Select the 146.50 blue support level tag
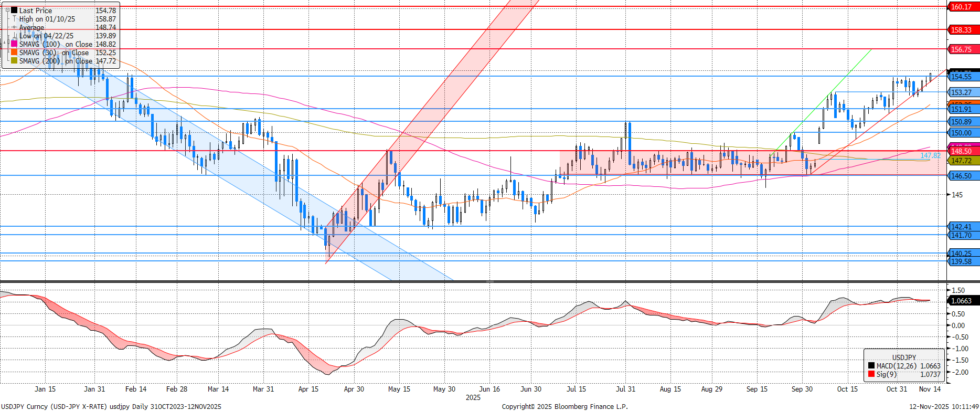980x411 pixels. tap(963, 176)
